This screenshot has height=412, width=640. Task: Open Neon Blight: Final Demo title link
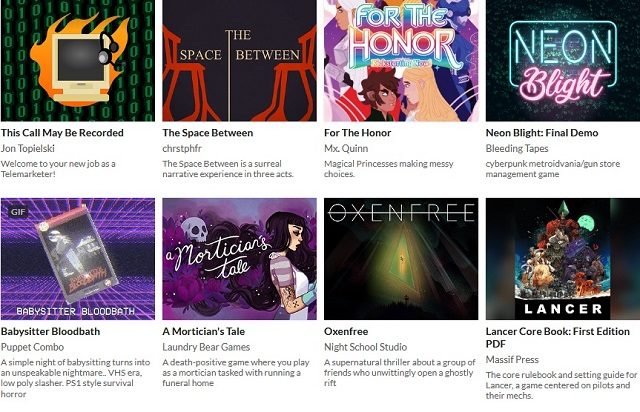pyautogui.click(x=542, y=133)
